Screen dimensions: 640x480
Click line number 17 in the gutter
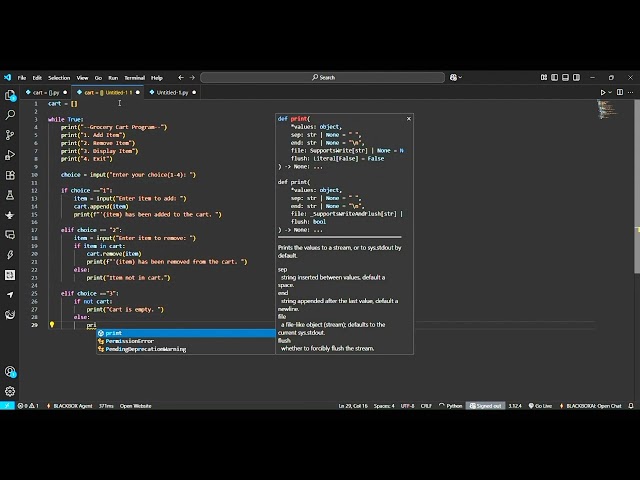pos(35,230)
